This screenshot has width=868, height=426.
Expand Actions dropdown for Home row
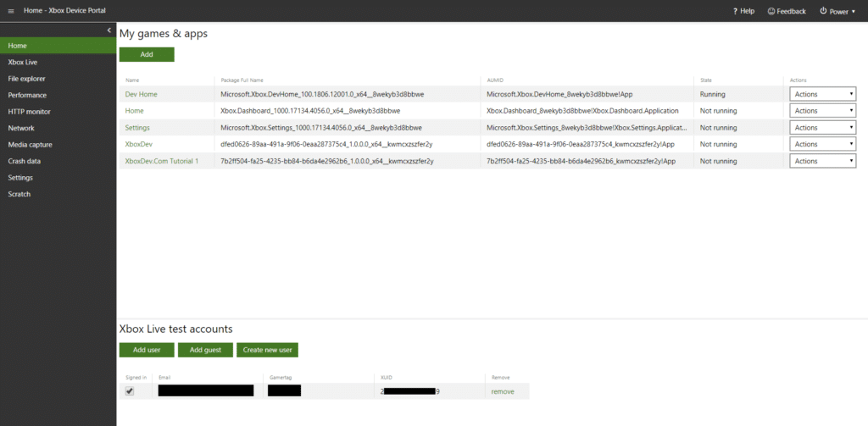822,111
